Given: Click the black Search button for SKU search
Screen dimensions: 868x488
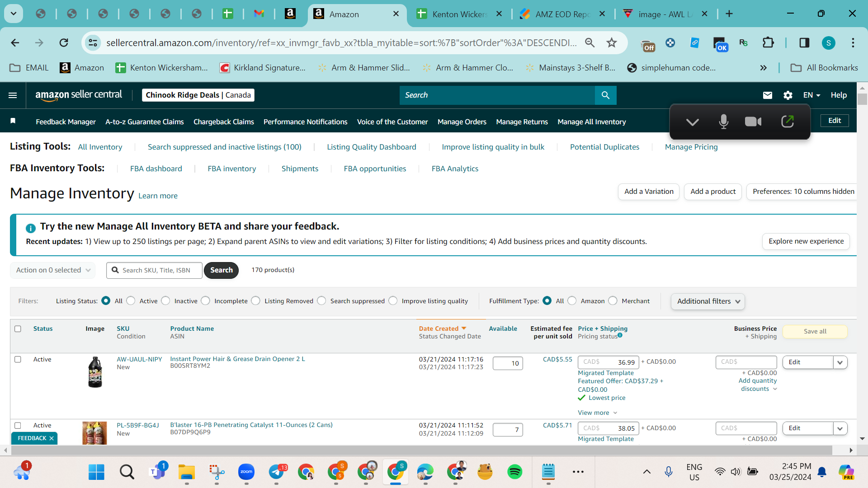Looking at the screenshot, I should pos(221,270).
